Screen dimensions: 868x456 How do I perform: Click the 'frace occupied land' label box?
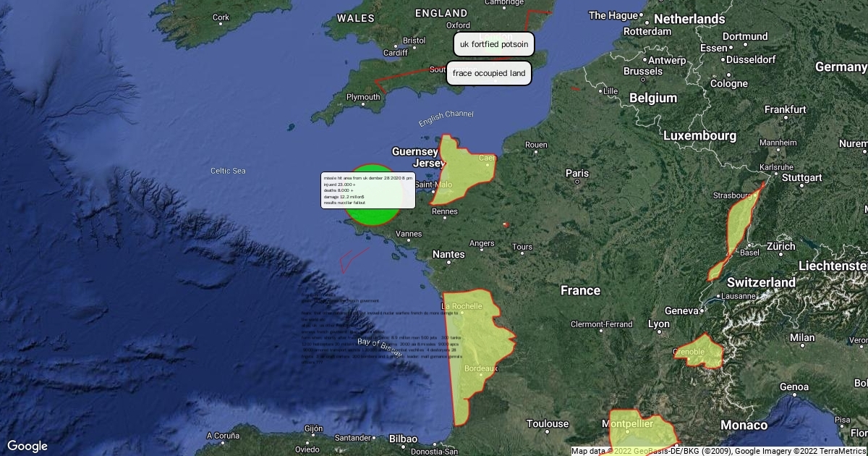click(x=489, y=73)
